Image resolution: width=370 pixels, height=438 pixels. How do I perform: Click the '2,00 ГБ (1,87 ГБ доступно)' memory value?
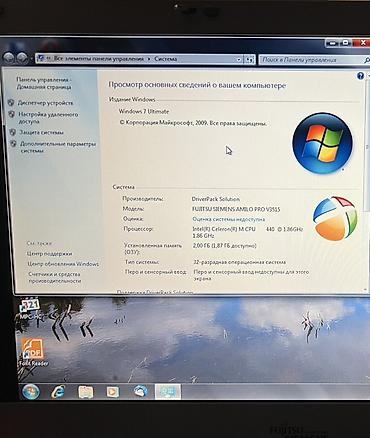225,246
